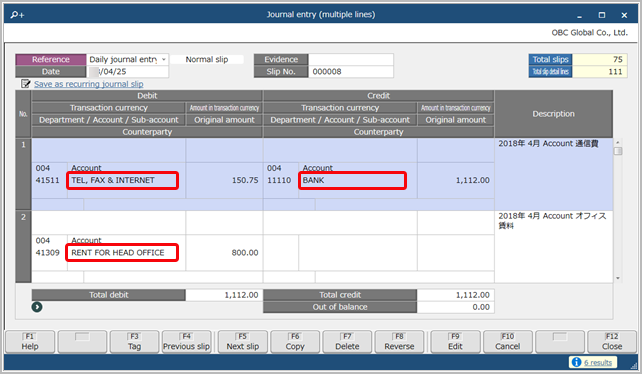Click the total slip detail lines value 111
642x374 pixels.
pos(599,72)
